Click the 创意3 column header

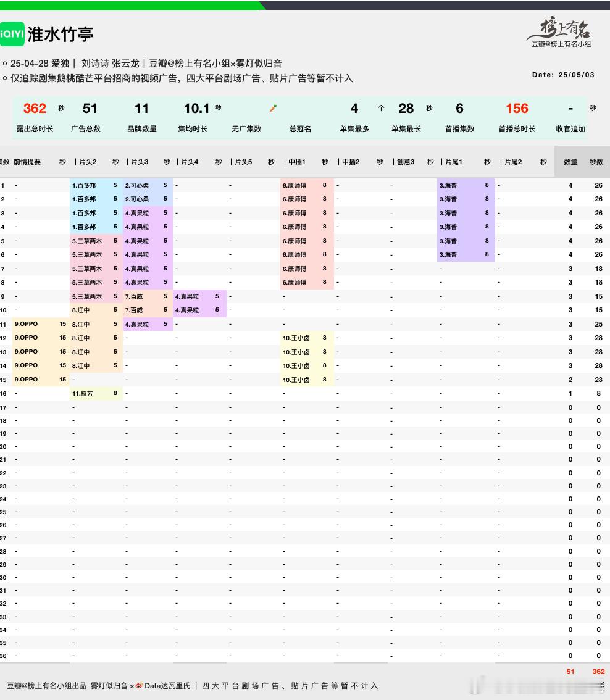click(x=406, y=162)
